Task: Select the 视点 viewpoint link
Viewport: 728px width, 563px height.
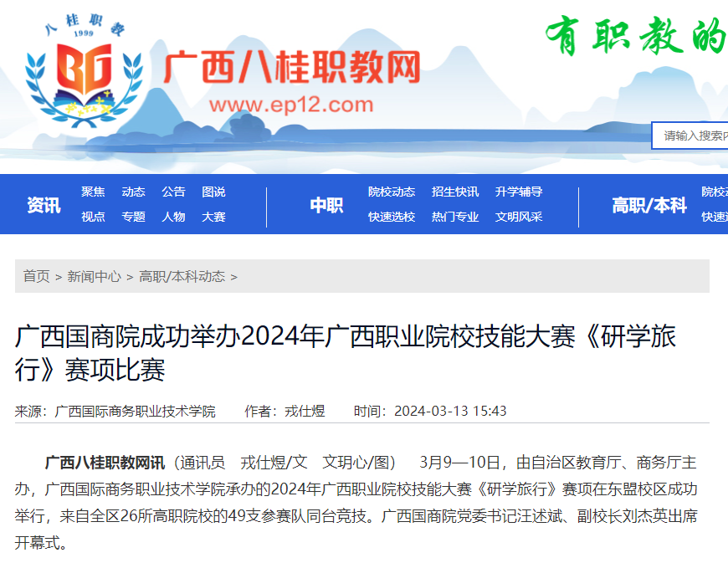Action: coord(93,217)
